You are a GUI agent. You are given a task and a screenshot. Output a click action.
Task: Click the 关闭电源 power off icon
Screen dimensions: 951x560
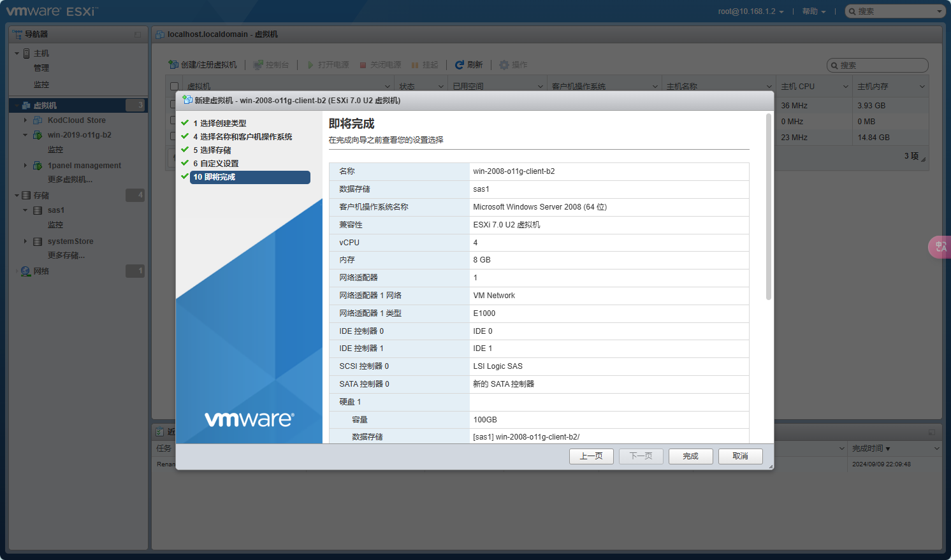pos(363,65)
